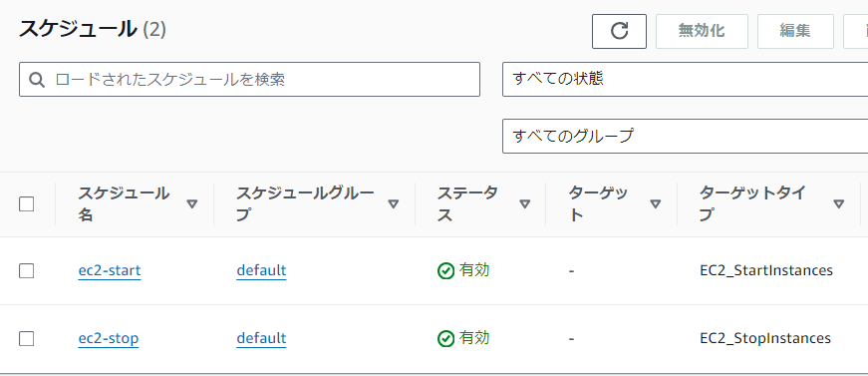Viewport: 868px width, 376px height.
Task: Click the green status check icon for ec2-stop
Action: tap(445, 339)
